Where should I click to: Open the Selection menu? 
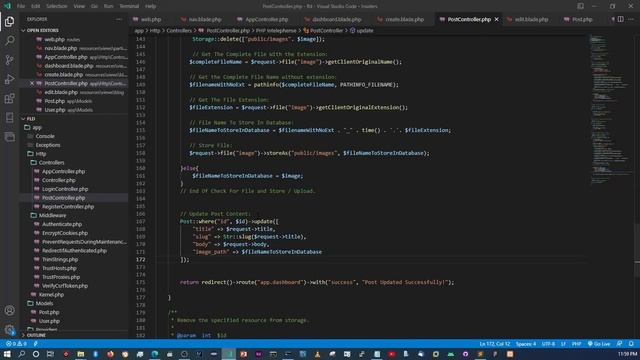click(x=56, y=6)
